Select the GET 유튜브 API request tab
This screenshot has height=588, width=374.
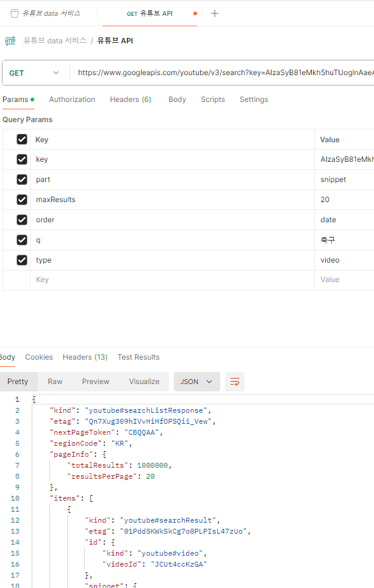(149, 13)
